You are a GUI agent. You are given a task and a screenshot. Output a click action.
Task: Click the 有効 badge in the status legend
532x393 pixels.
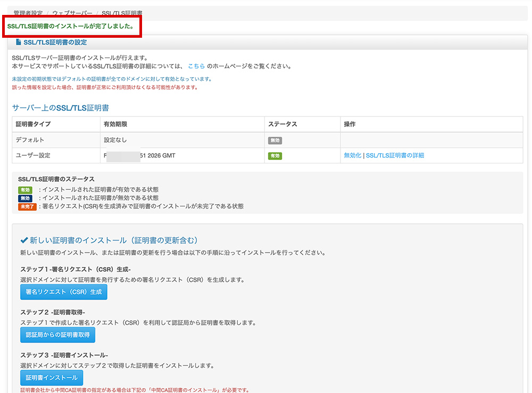click(25, 189)
